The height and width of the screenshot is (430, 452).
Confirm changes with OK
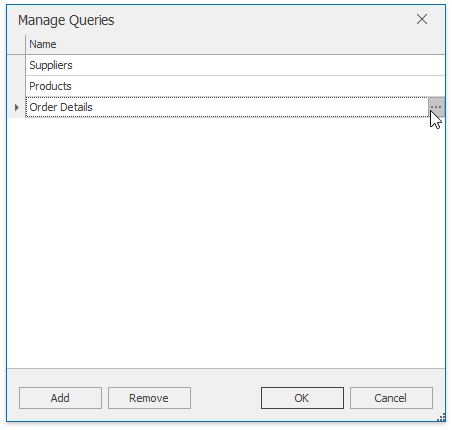[302, 398]
